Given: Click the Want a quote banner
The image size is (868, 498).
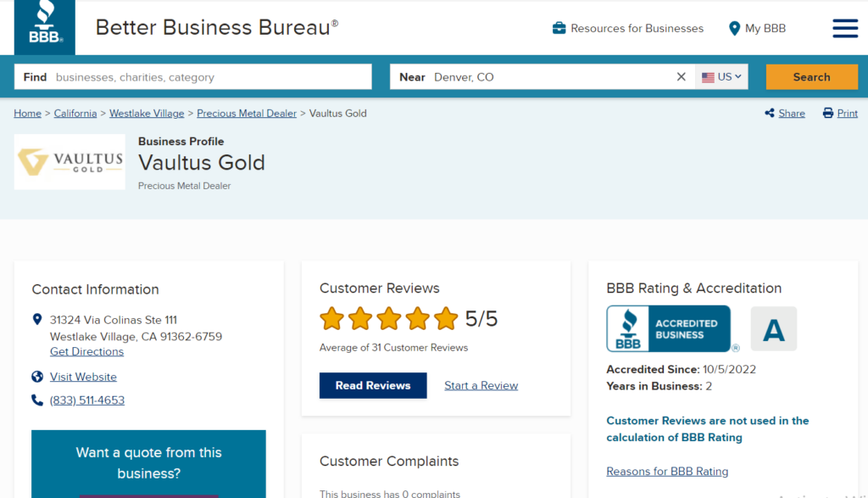Looking at the screenshot, I should coord(148,464).
